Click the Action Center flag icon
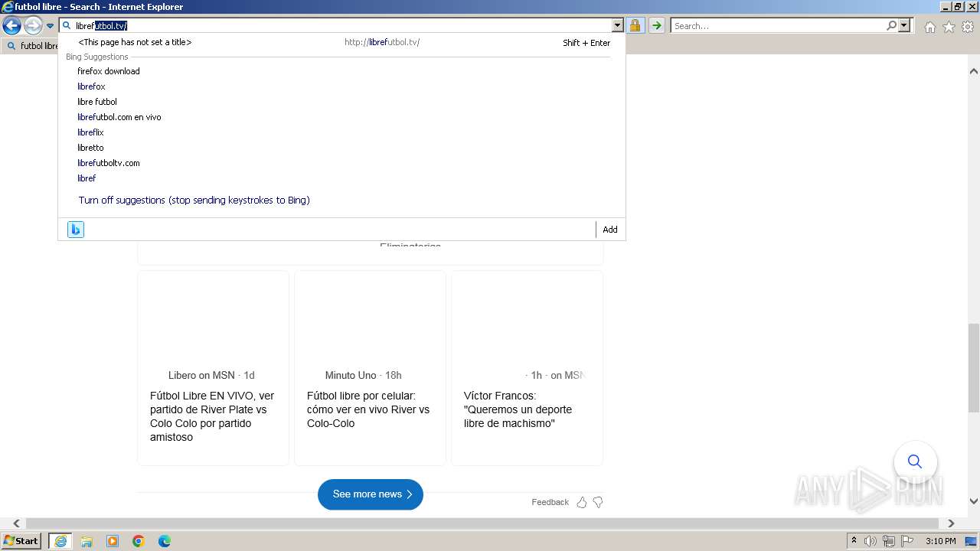980x551 pixels. click(x=907, y=541)
